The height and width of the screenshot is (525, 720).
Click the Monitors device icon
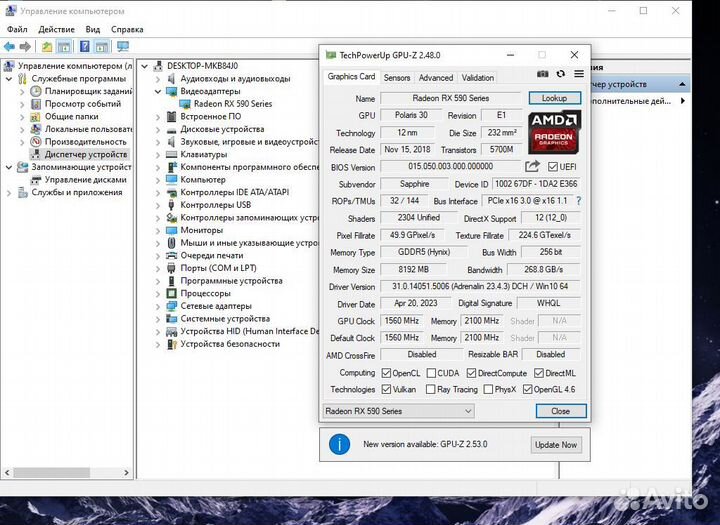(x=171, y=230)
